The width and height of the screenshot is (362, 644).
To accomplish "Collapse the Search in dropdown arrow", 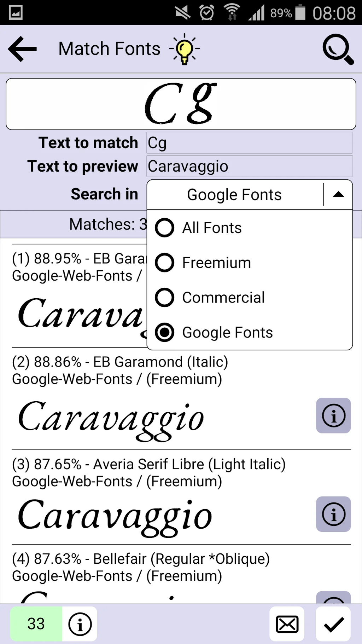I will (339, 194).
